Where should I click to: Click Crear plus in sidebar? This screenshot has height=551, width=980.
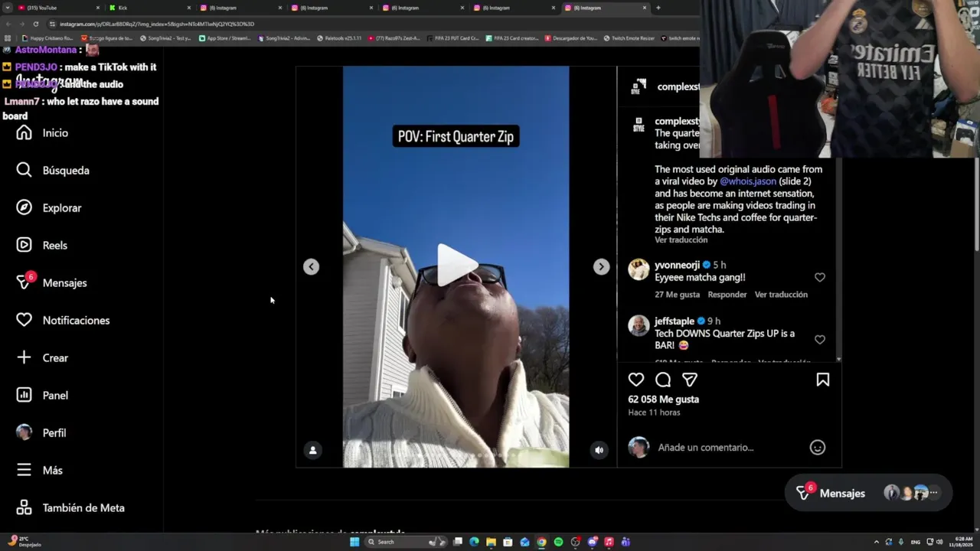(43, 358)
